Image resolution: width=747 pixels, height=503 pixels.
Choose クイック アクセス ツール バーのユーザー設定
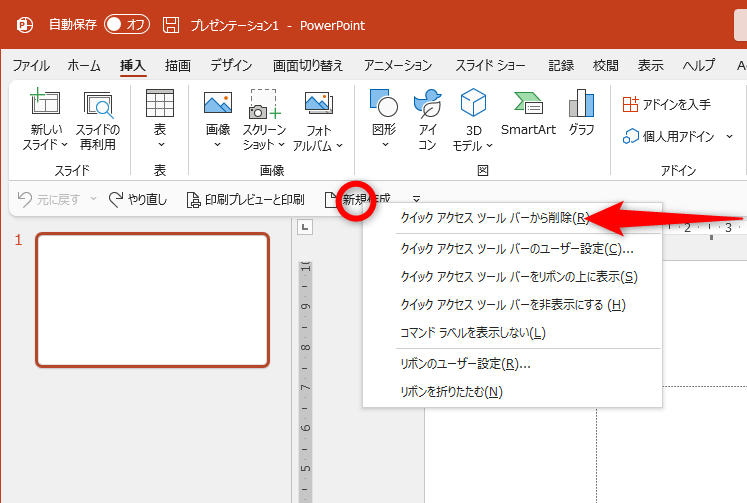click(x=516, y=249)
